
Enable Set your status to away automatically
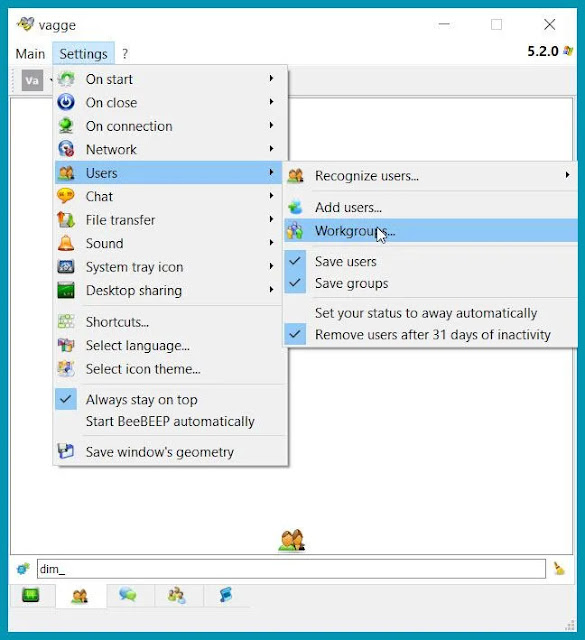431,313
